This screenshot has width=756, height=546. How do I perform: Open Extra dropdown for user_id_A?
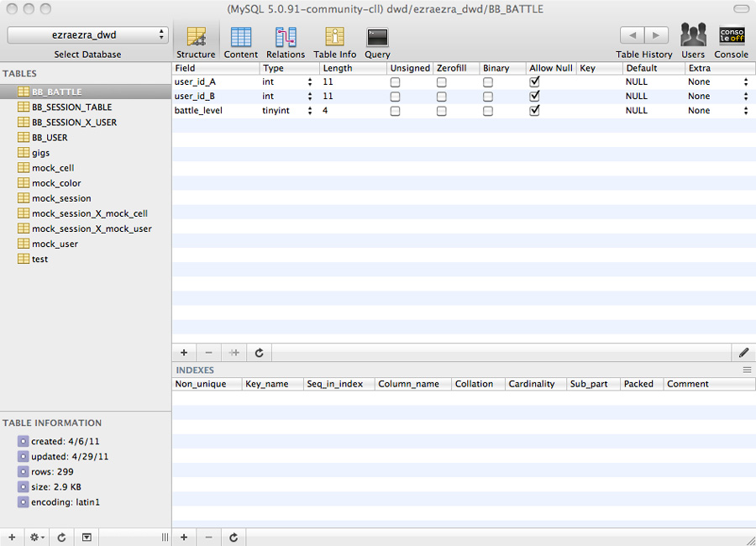745,82
